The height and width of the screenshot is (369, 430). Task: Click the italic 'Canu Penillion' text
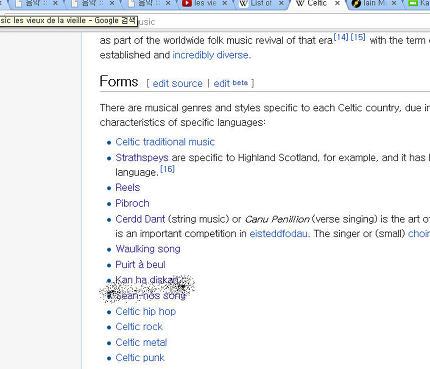coord(277,219)
